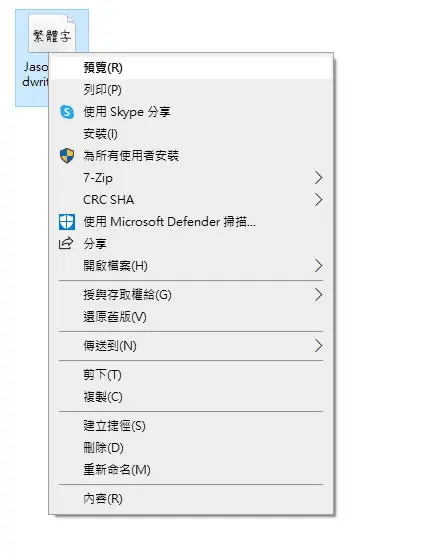Expand the 授與存取權給(G) submenu chevron
The image size is (424, 554).
[x=318, y=295]
